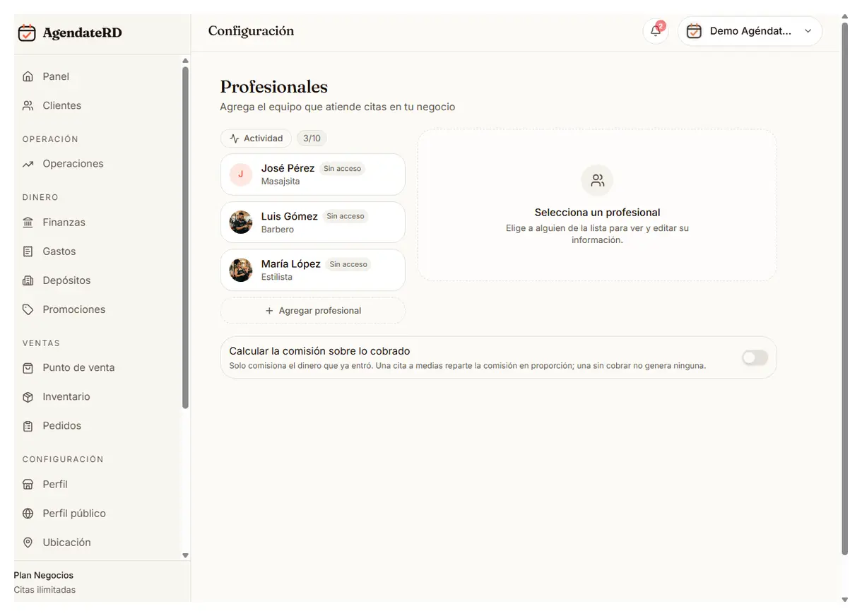Viewport: 862px width, 616px height.
Task: Click the people icon in the empty panel
Action: click(x=598, y=181)
